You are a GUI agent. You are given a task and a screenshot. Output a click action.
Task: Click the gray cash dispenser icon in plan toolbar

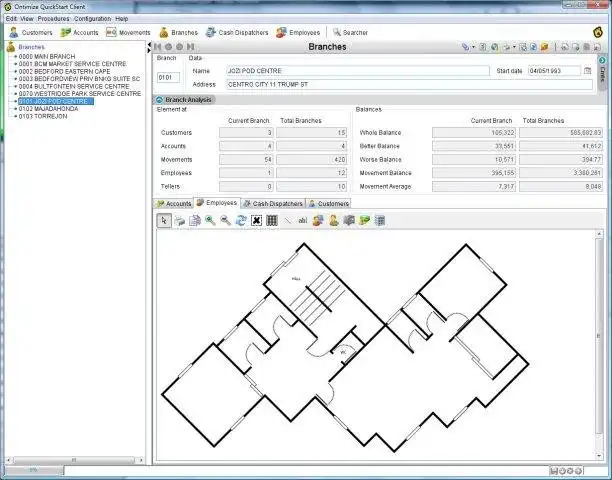point(349,220)
